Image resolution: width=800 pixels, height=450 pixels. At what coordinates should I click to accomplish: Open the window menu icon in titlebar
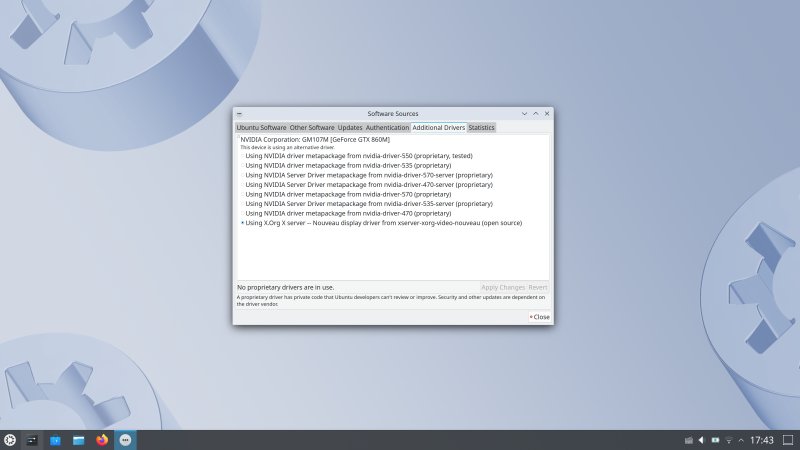coord(239,114)
